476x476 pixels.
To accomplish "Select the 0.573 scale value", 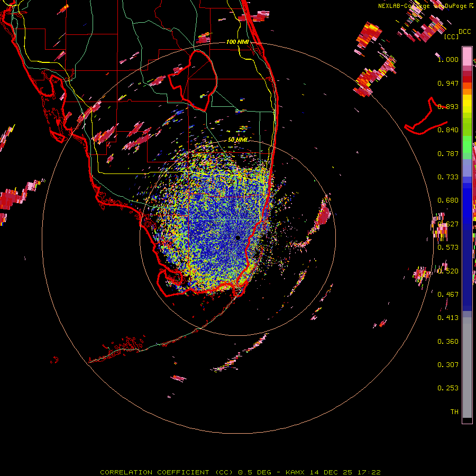I will (x=448, y=248).
